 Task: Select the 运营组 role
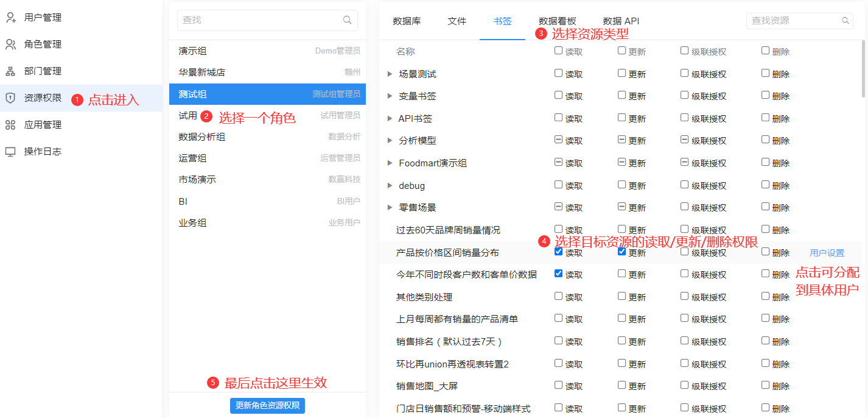tap(267, 158)
